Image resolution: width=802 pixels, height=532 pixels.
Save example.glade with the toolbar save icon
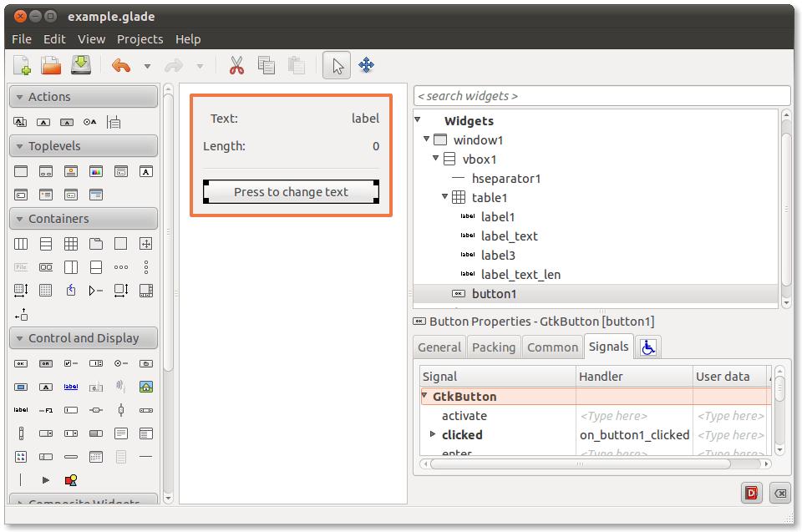coord(80,65)
